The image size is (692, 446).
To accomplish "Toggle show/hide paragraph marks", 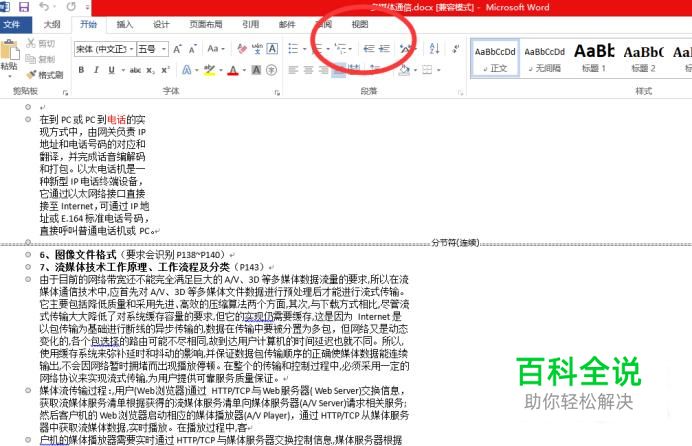I will coord(455,49).
